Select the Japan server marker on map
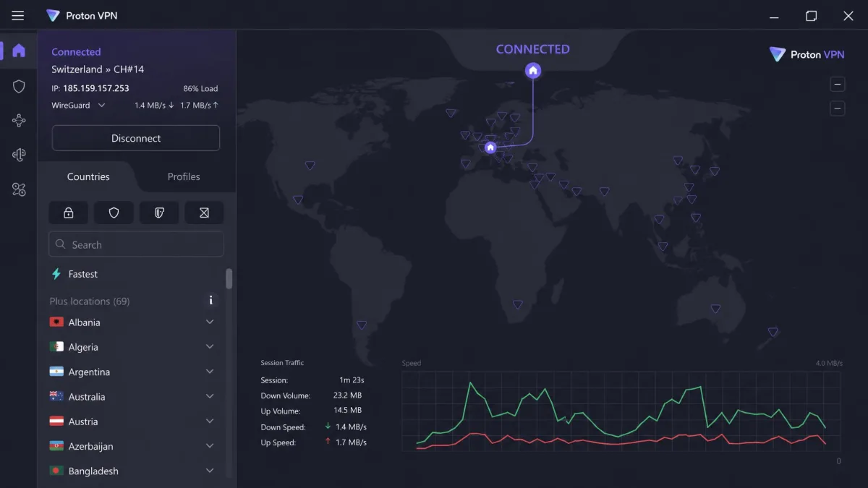Screen dimensions: 868x488 (714, 171)
